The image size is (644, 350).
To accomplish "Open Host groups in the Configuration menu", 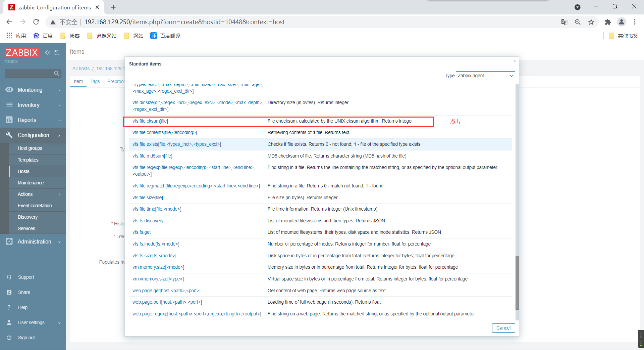I will [x=30, y=148].
